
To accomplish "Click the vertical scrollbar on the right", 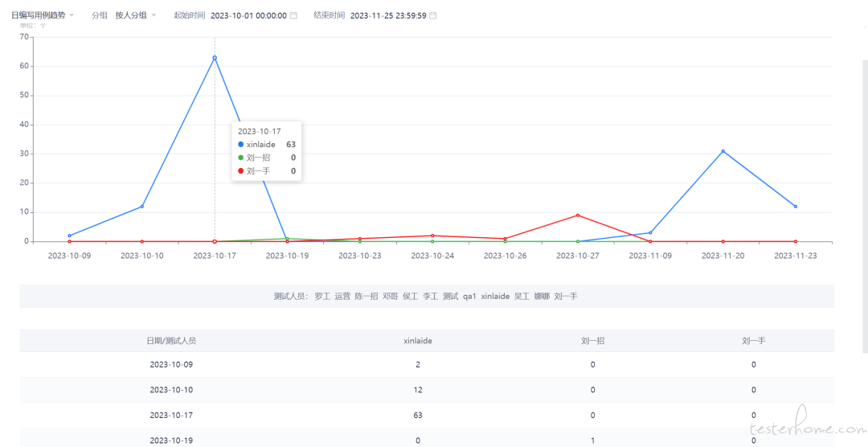I will tap(866, 207).
